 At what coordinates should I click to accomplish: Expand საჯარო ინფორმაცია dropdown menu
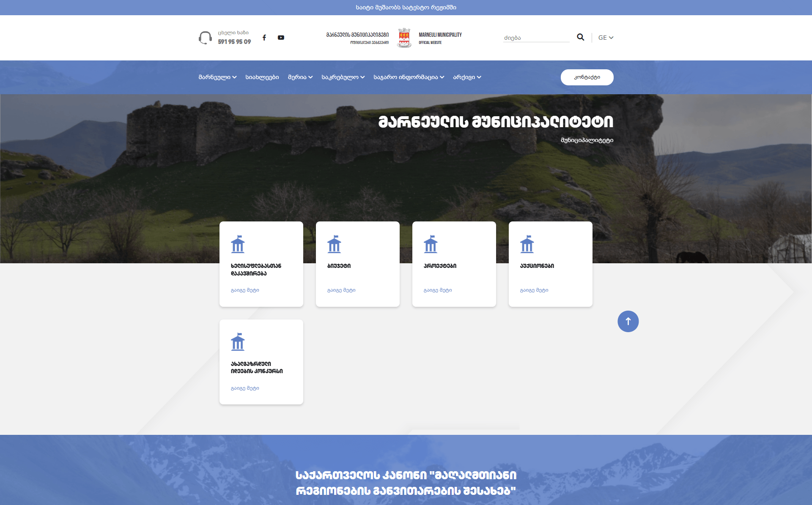coord(409,77)
